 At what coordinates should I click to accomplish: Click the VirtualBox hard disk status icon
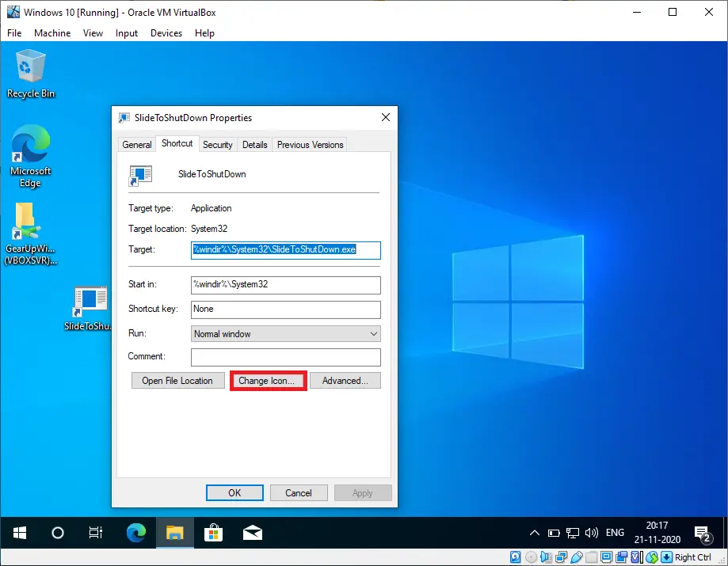point(516,557)
